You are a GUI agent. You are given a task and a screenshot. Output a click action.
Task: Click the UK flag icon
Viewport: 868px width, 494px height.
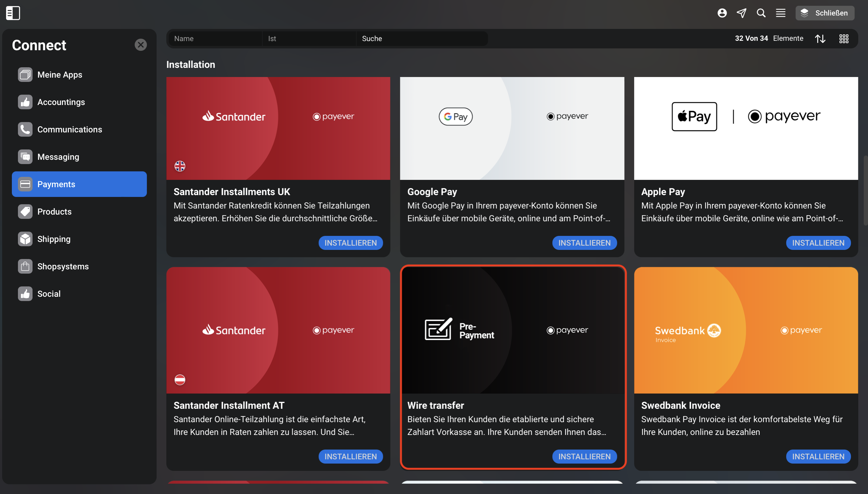pos(180,166)
